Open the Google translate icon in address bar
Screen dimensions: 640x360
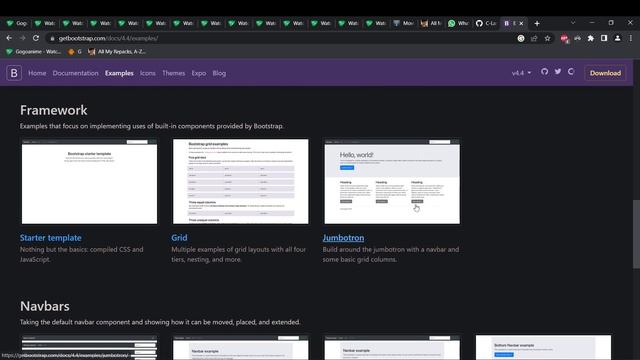click(521, 38)
